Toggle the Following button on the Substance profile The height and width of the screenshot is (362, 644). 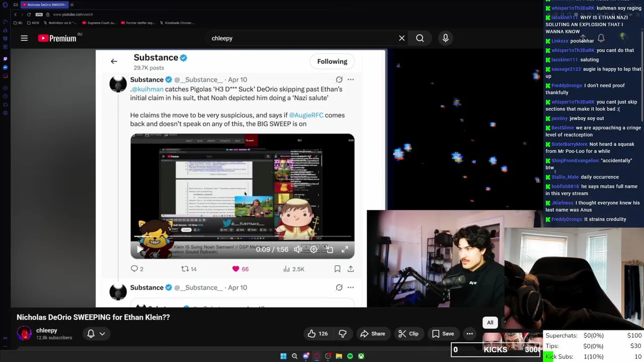click(x=332, y=61)
